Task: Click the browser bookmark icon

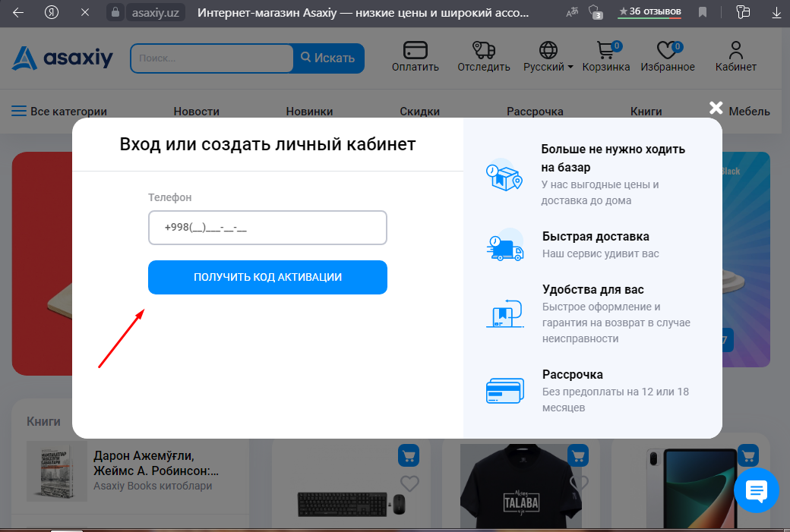Action: [x=703, y=12]
